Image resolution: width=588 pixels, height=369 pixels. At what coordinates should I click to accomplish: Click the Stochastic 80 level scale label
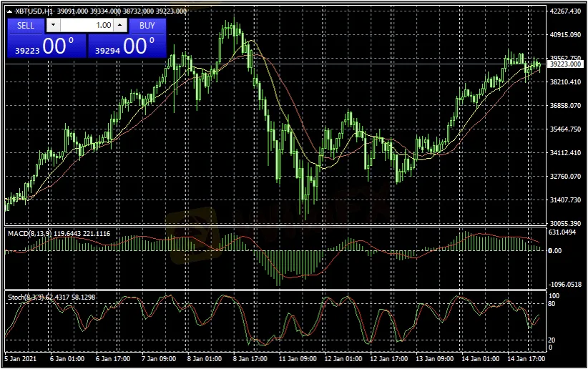pos(552,303)
